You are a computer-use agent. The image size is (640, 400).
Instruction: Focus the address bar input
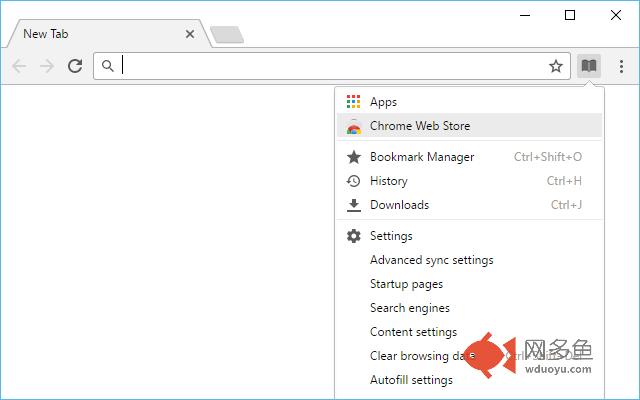pyautogui.click(x=331, y=66)
